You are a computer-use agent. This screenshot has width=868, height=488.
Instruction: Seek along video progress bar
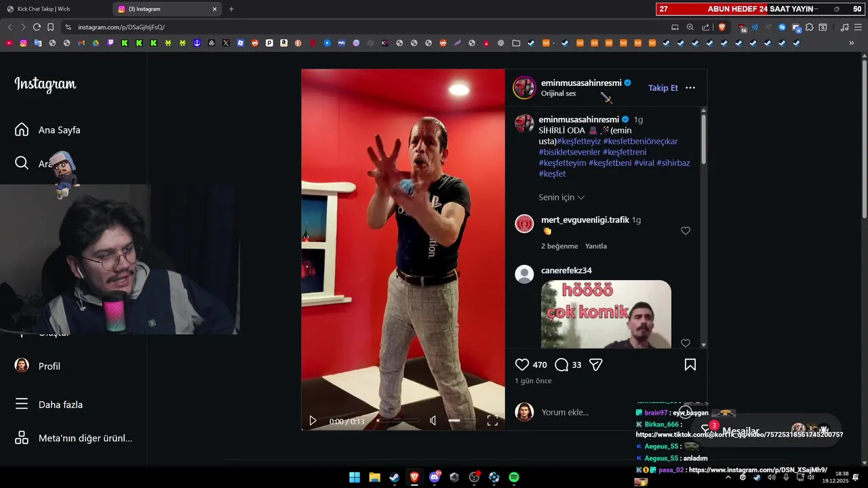click(397, 421)
